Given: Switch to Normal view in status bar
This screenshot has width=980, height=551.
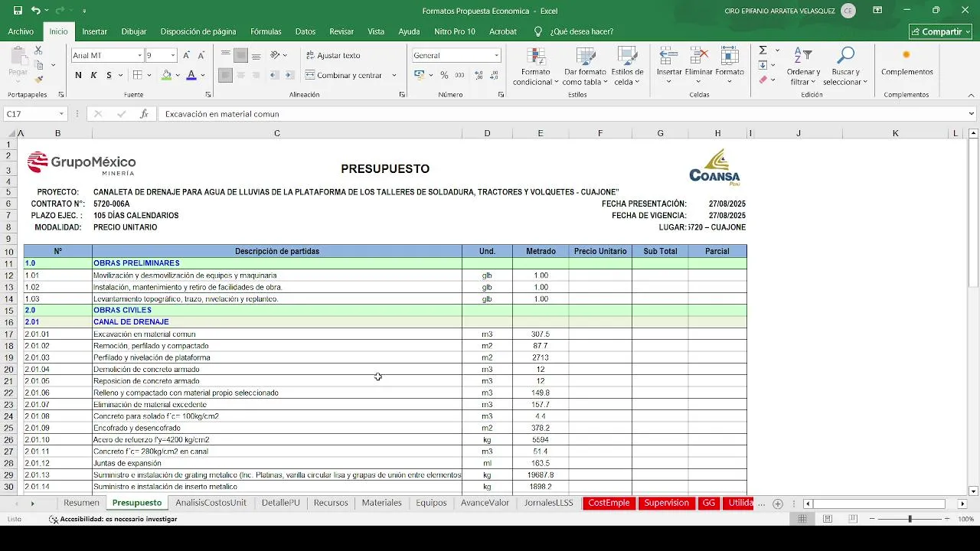Looking at the screenshot, I should 802,519.
